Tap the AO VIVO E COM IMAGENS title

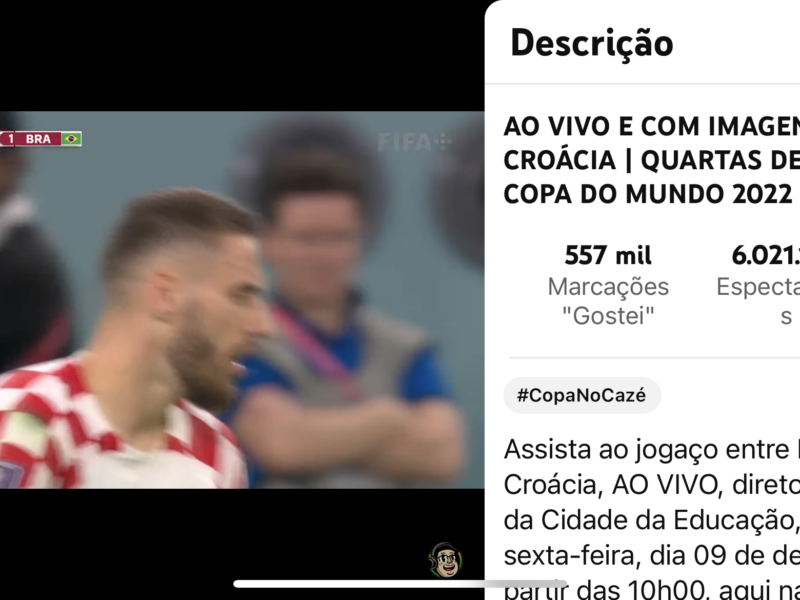coord(652,127)
